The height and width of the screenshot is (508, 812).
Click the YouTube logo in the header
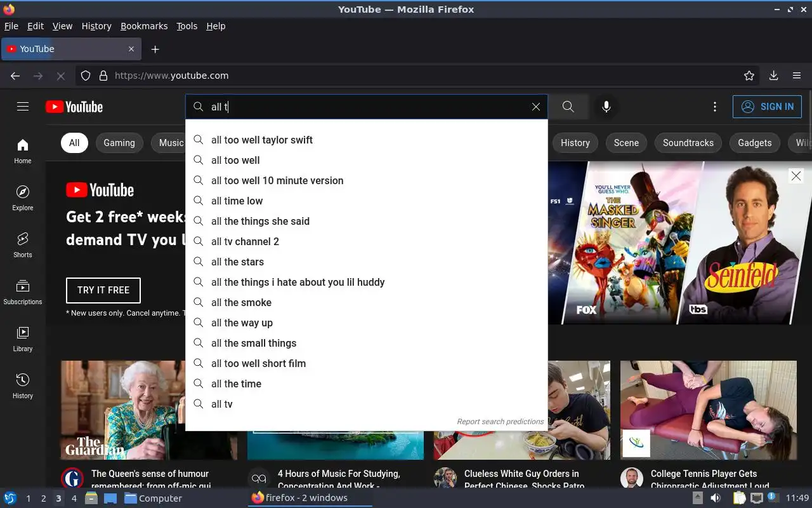[x=74, y=107]
